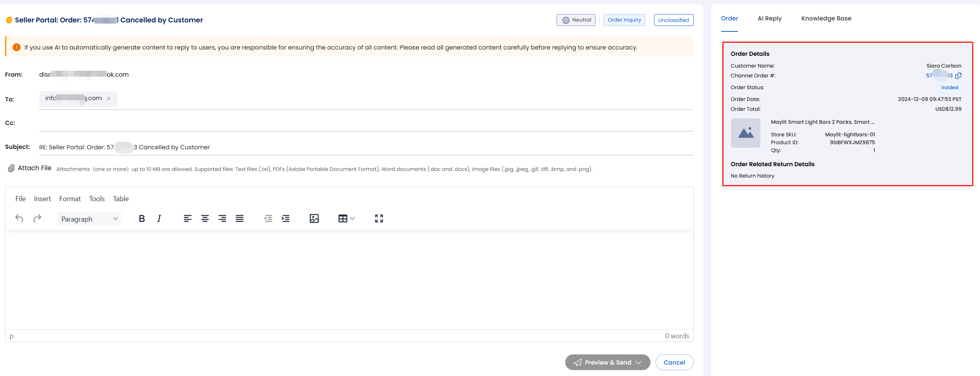Switch to the Order tab
This screenshot has height=376, width=980.
729,18
